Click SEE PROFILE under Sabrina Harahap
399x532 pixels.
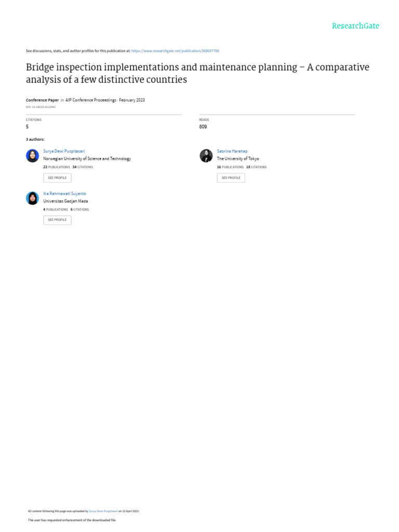(231, 178)
